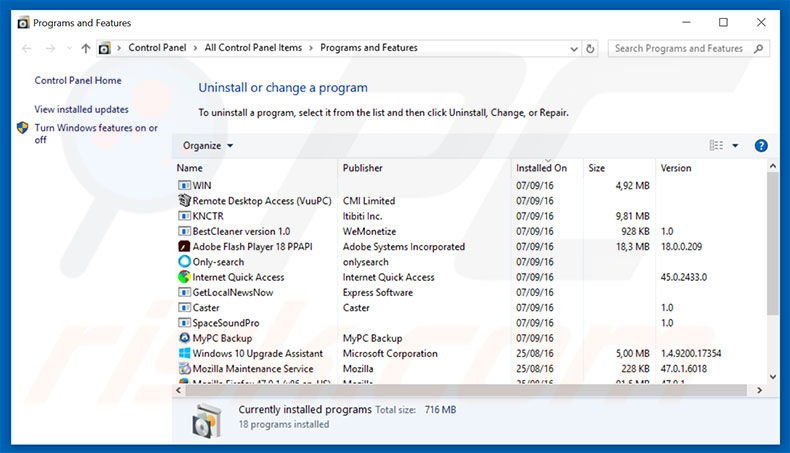Select the Microsoft Corporation publisher cell
The width and height of the screenshot is (790, 453).
click(x=390, y=353)
